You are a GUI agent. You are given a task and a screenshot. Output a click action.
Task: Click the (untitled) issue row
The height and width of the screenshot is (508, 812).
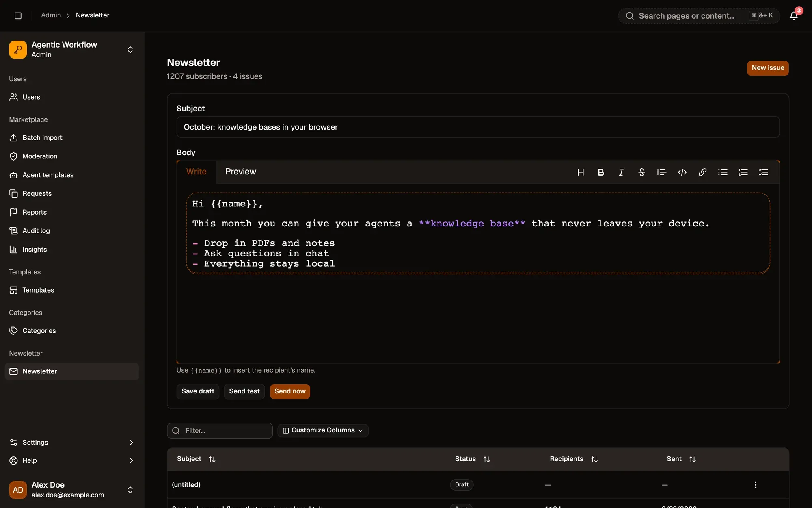point(478,485)
